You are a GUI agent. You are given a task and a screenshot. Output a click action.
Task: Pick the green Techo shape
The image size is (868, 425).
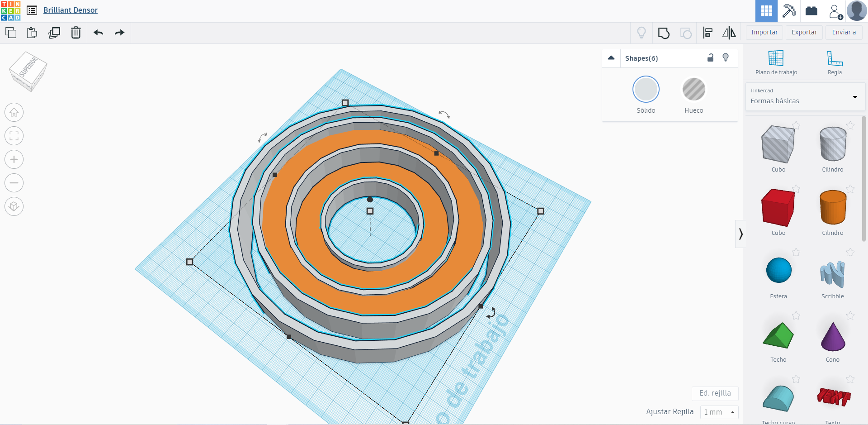(778, 335)
